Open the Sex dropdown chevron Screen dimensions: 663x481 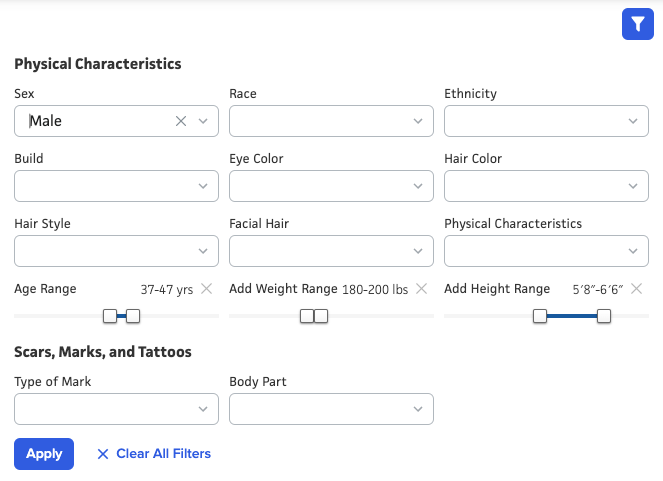click(203, 121)
